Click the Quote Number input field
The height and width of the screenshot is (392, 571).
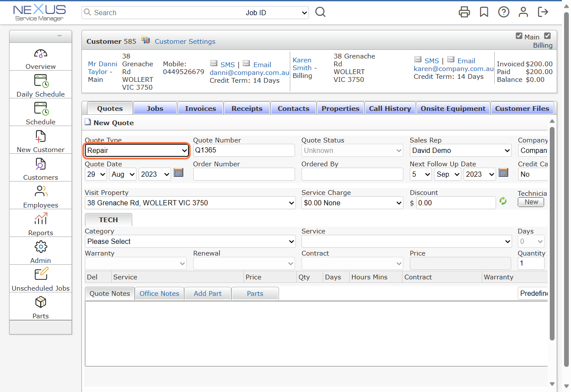[x=244, y=150]
